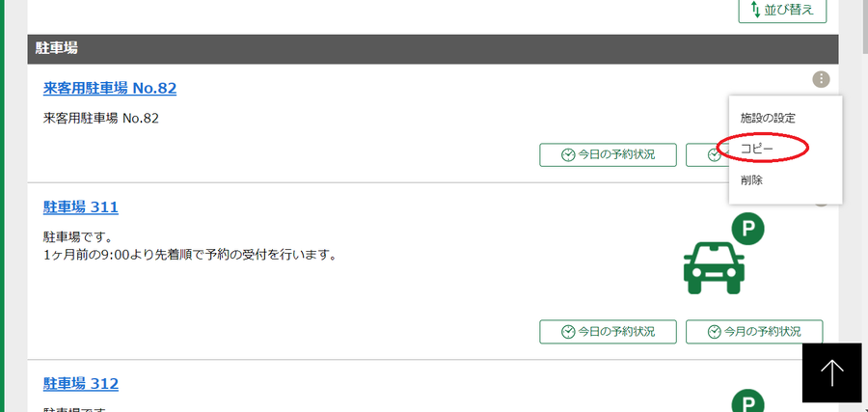Click the page's vertical scrollbar
The image size is (868, 412).
click(863, 206)
